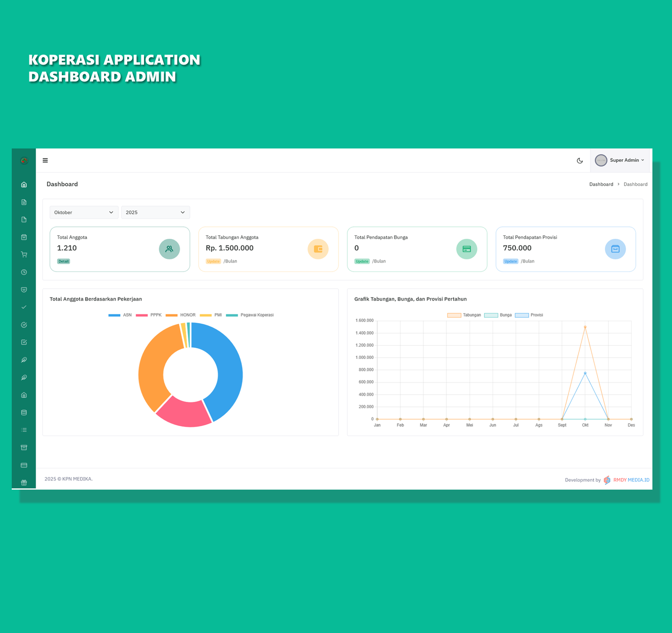Image resolution: width=672 pixels, height=633 pixels.
Task: Click the first Dashboard breadcrumb link
Action: click(x=601, y=185)
